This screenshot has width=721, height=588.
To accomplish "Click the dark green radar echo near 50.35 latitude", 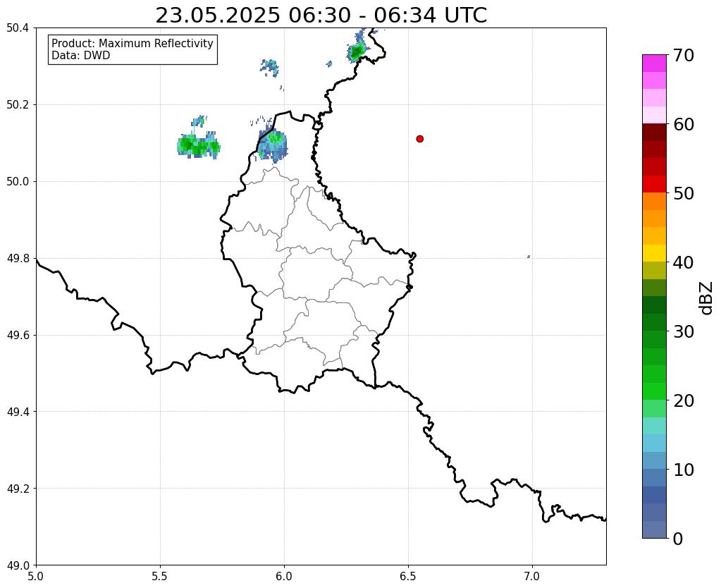I will [357, 52].
